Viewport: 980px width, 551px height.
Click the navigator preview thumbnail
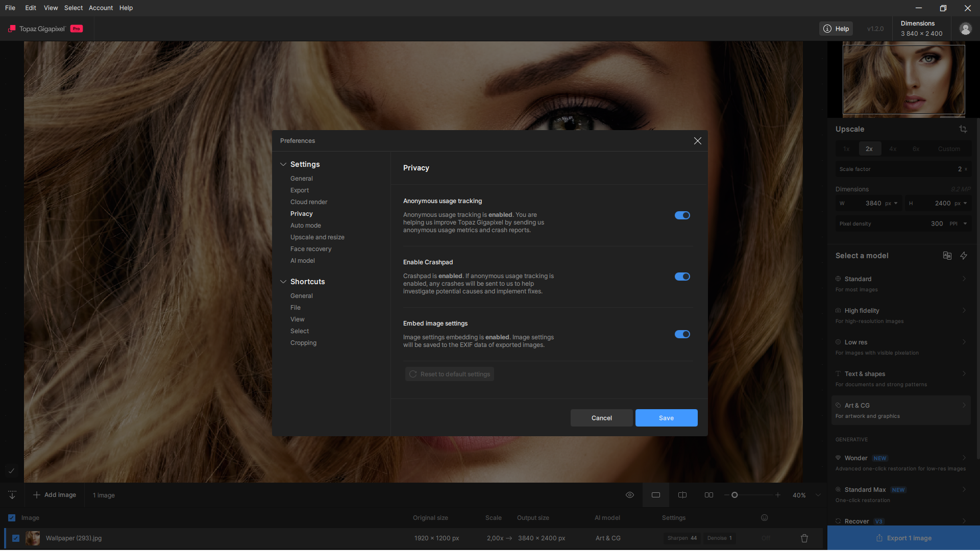(903, 79)
